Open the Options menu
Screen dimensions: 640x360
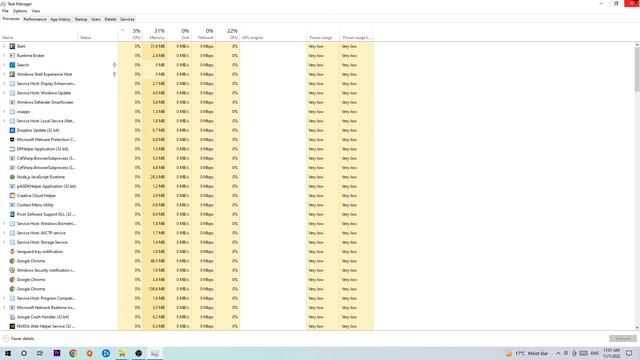pos(20,11)
